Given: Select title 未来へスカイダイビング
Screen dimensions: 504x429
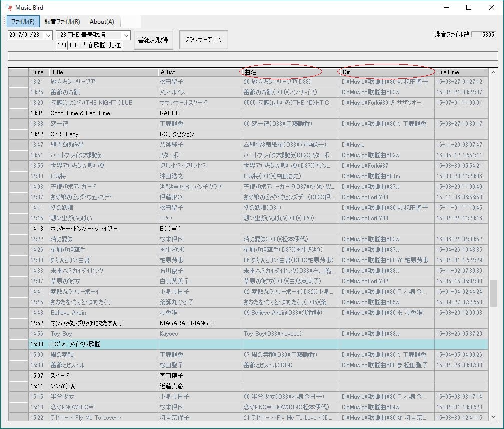Looking at the screenshot, I should tap(77, 271).
